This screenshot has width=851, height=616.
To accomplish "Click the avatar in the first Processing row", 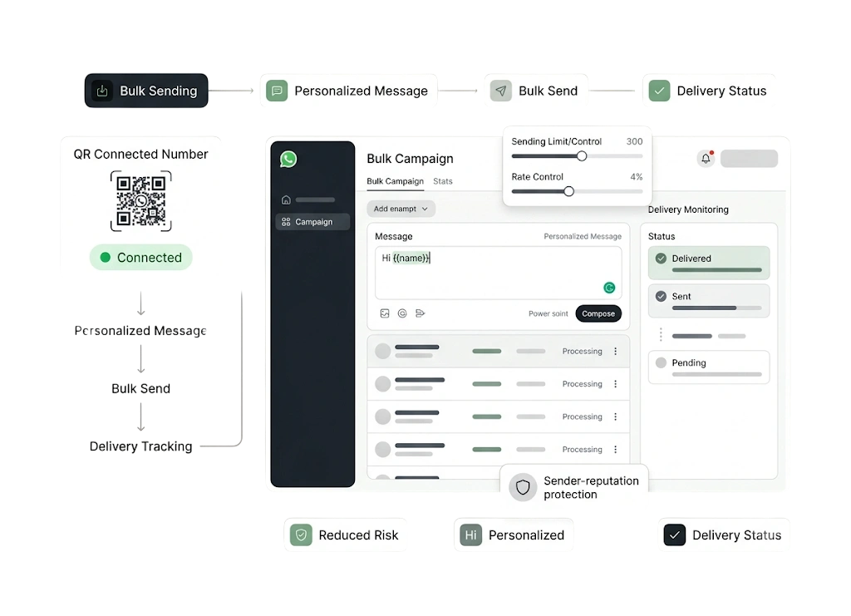I will [383, 351].
